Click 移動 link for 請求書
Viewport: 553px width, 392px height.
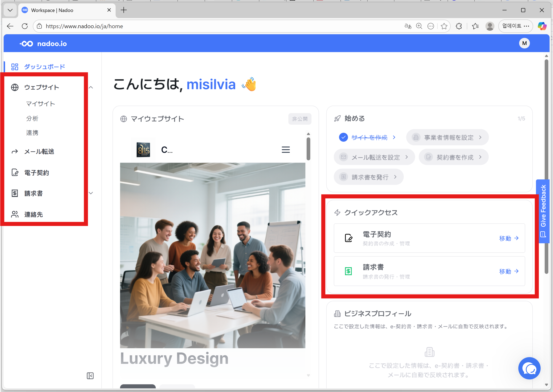click(x=509, y=271)
